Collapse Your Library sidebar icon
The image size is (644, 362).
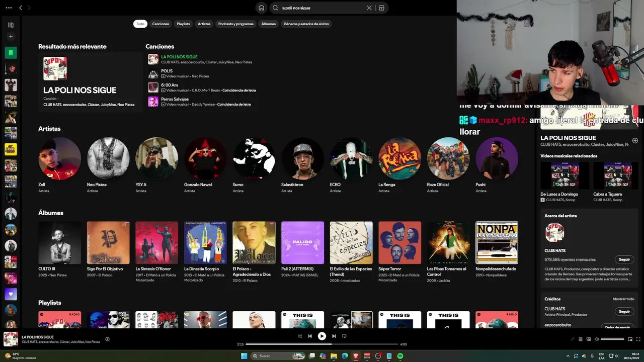[11, 25]
